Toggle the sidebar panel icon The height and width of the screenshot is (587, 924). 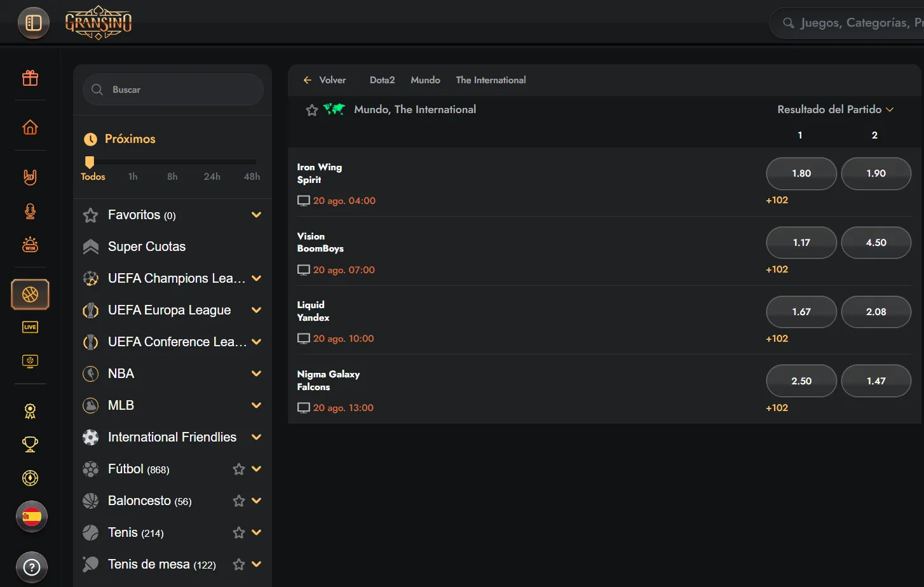33,23
